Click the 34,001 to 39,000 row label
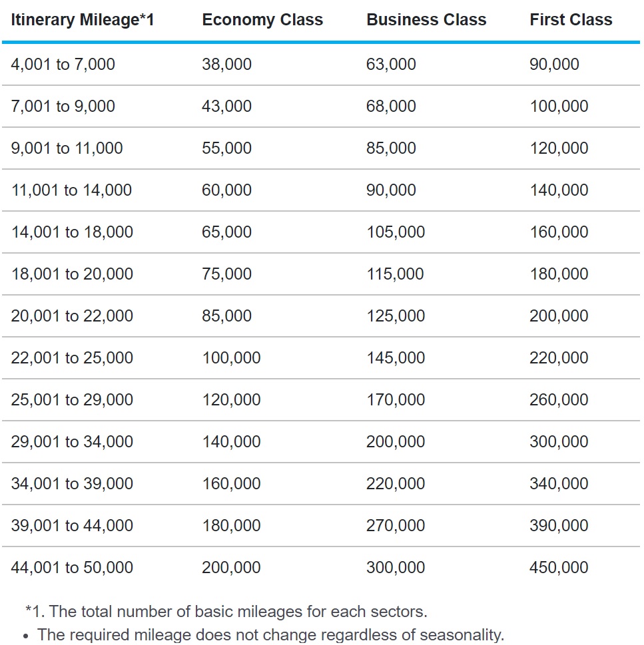 (x=72, y=484)
